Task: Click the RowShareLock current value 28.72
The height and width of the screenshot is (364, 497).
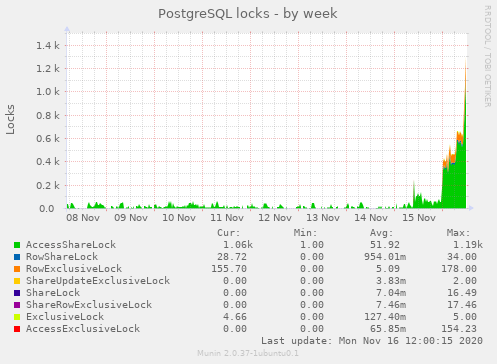Action: pyautogui.click(x=232, y=257)
